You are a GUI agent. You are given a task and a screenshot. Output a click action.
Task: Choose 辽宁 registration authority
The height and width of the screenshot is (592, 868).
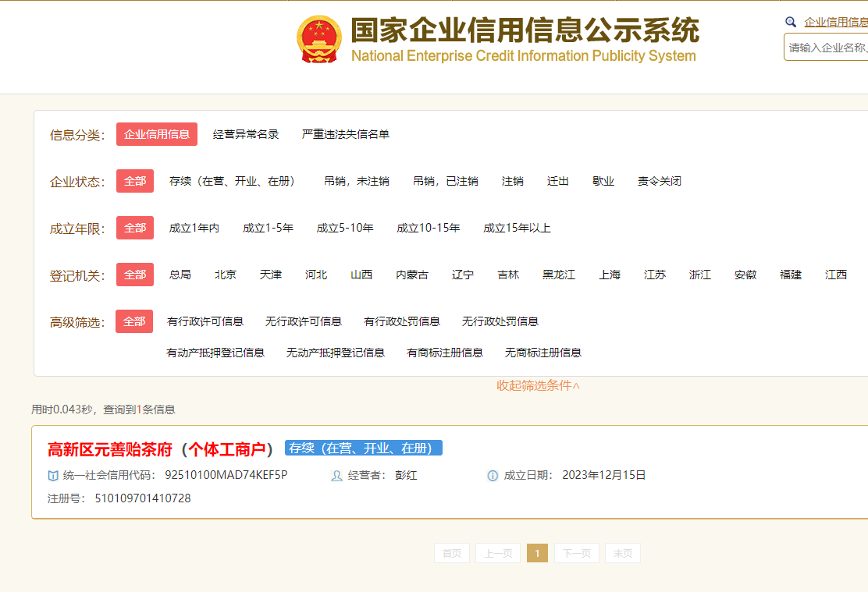click(463, 275)
